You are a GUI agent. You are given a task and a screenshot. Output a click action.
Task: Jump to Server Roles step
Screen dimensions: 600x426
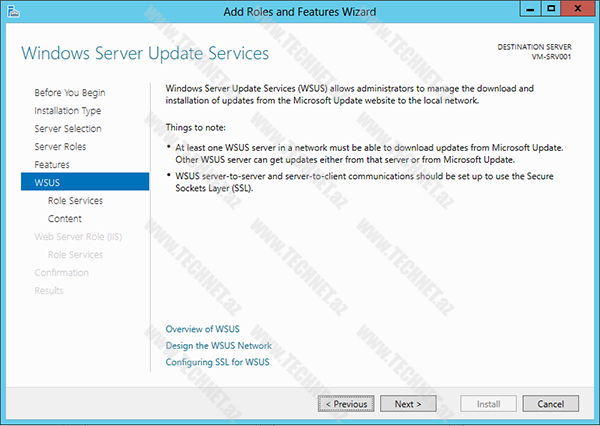point(60,147)
